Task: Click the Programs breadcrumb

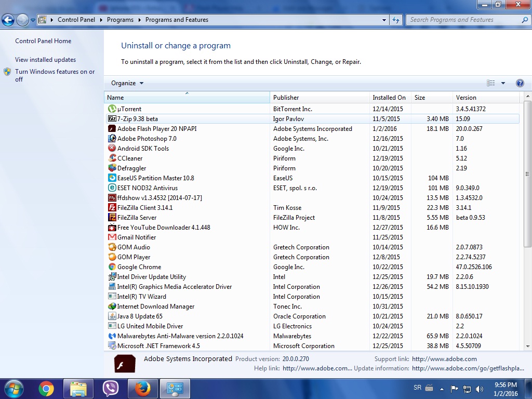Action: [120, 20]
